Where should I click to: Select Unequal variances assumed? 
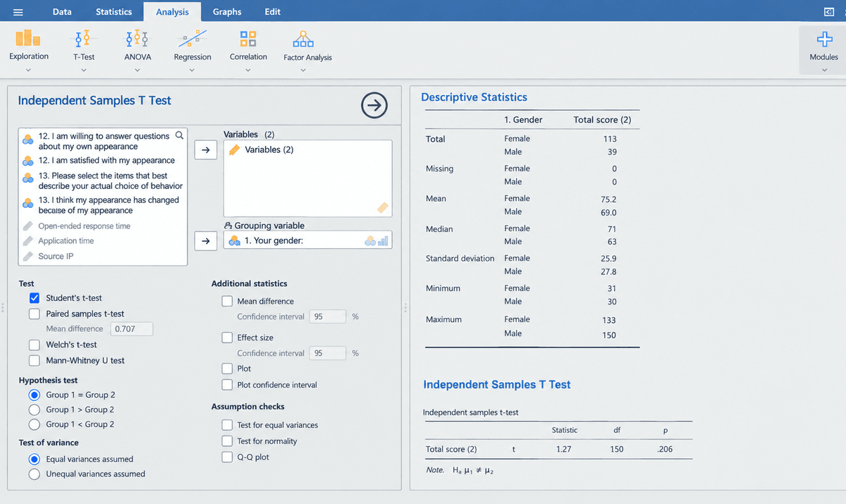(x=34, y=474)
